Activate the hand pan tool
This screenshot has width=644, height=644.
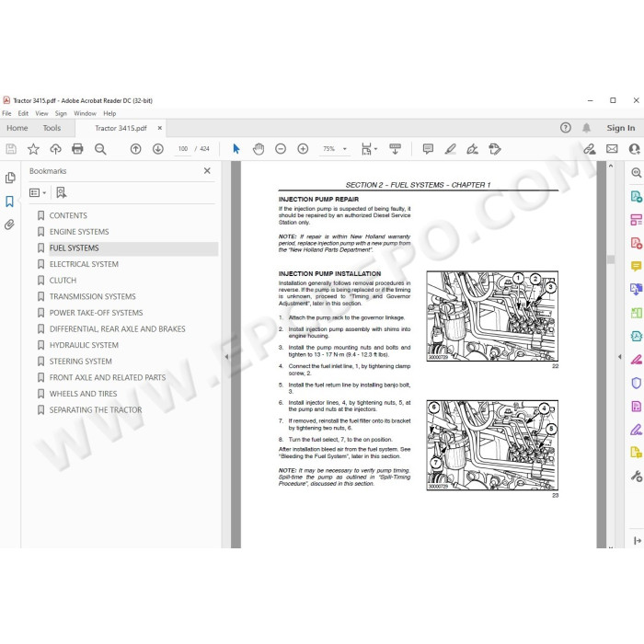259,149
